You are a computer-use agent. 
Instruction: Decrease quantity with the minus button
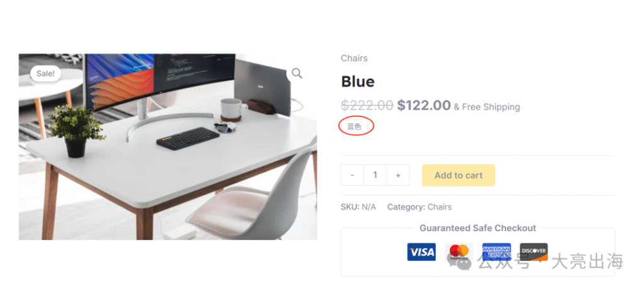pos(352,175)
